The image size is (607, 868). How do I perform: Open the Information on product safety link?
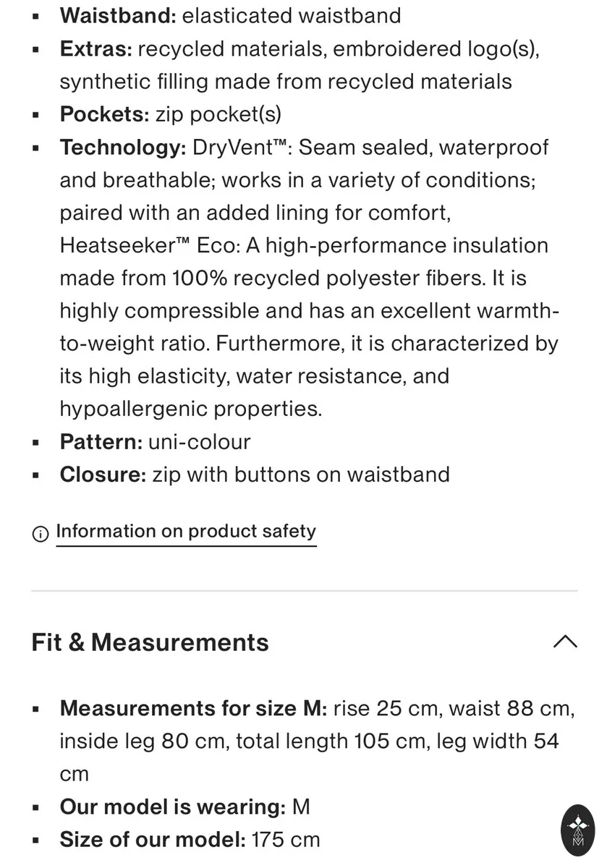(186, 532)
